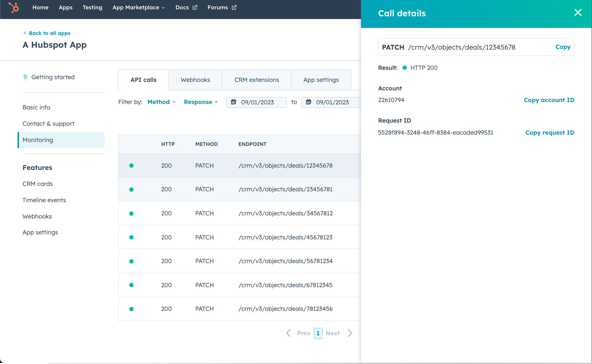Click the previous page arrow icon
592x364 pixels.
coord(288,333)
